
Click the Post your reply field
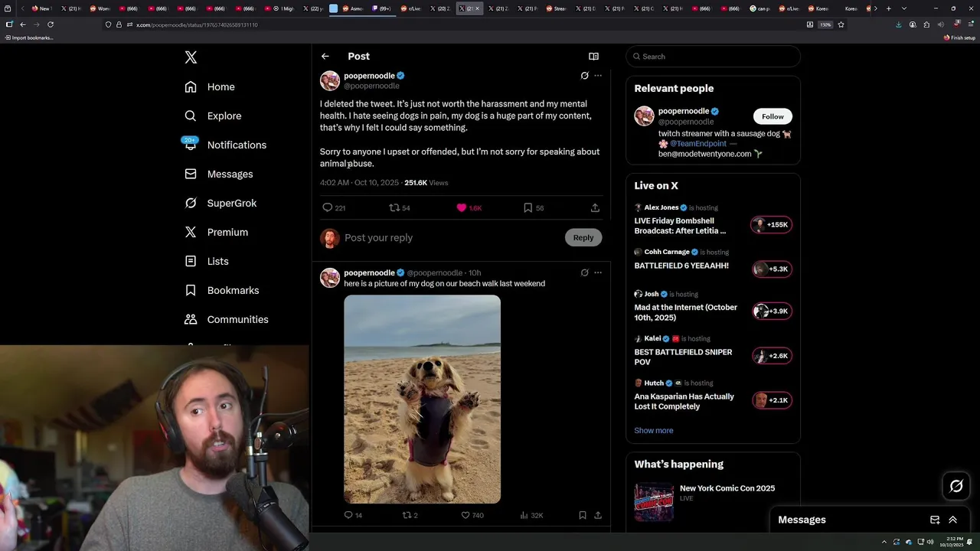452,237
